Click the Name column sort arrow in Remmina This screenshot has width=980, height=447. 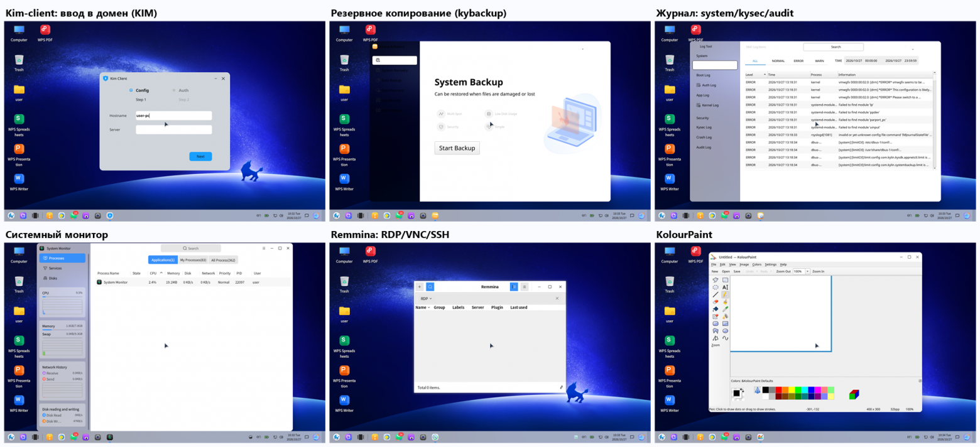[429, 308]
